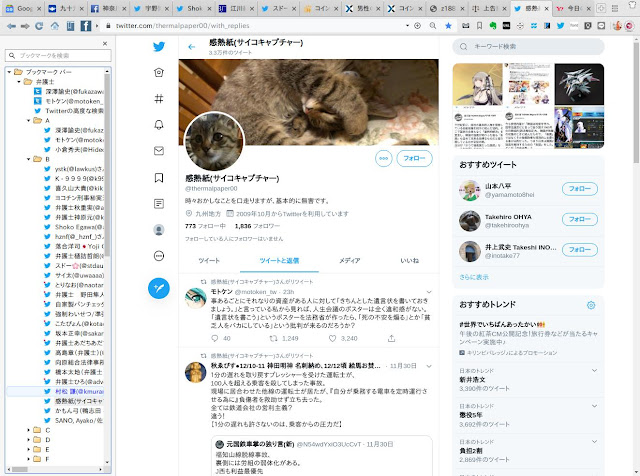
Task: Open More circle icon in Twitter sidebar
Action: [159, 256]
